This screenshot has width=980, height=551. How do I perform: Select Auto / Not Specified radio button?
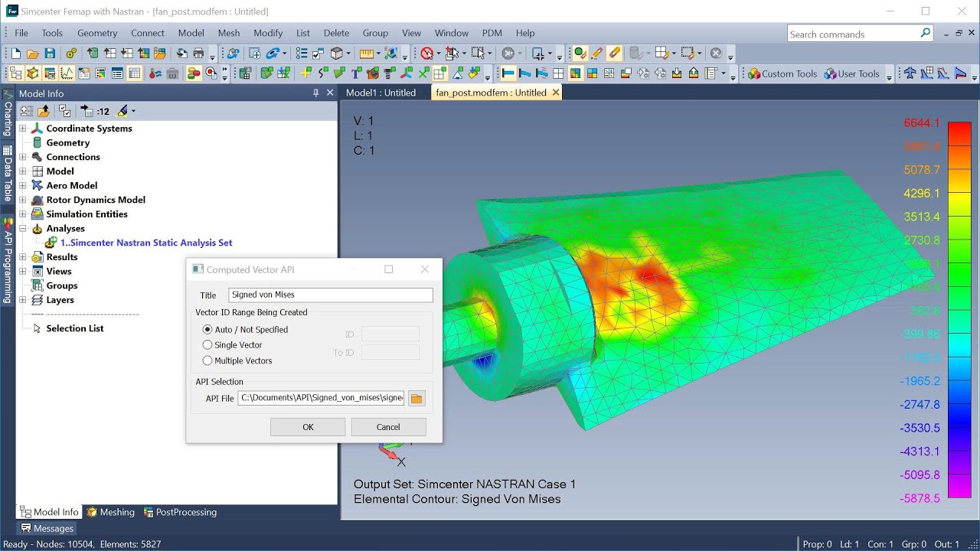207,329
